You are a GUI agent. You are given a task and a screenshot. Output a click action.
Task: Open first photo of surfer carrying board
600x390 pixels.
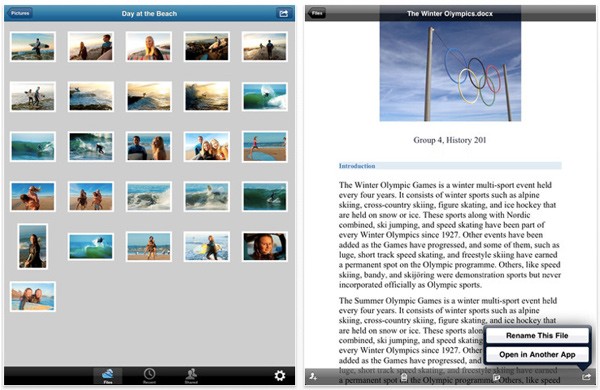[x=33, y=47]
